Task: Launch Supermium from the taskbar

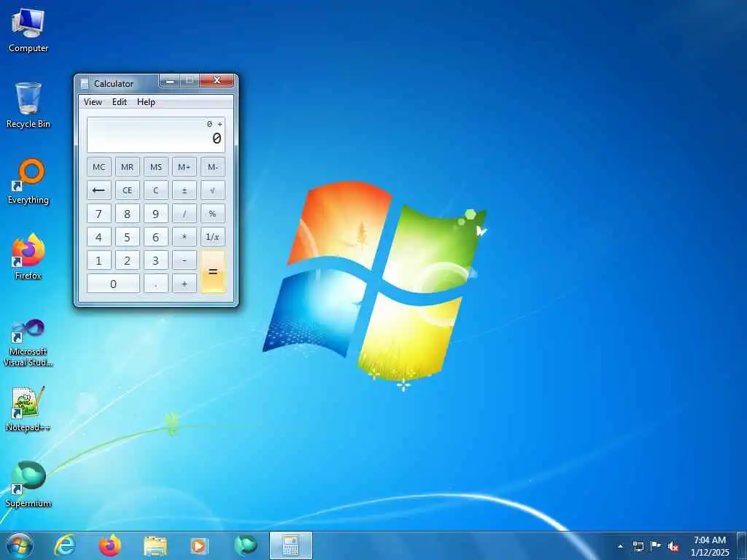Action: click(x=246, y=545)
